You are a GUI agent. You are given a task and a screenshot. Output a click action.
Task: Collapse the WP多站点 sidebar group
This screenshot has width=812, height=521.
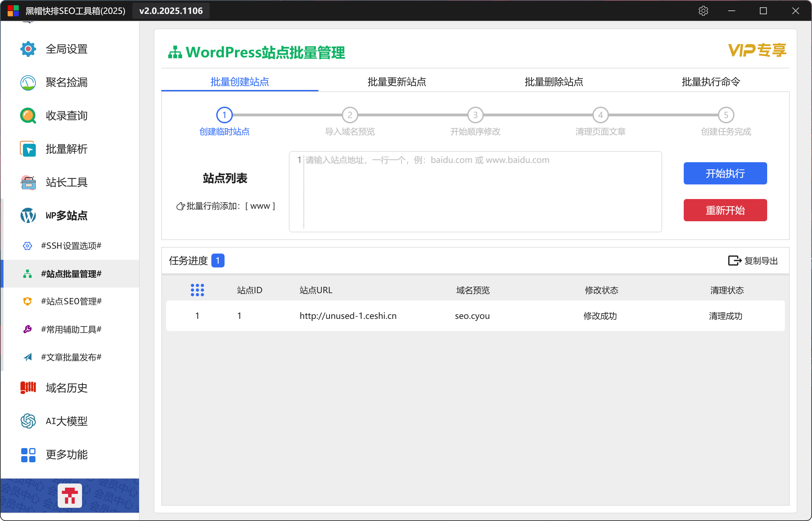click(x=66, y=216)
